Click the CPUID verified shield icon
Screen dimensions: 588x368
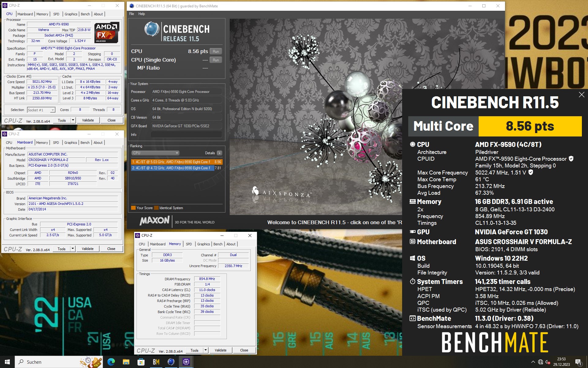point(571,159)
